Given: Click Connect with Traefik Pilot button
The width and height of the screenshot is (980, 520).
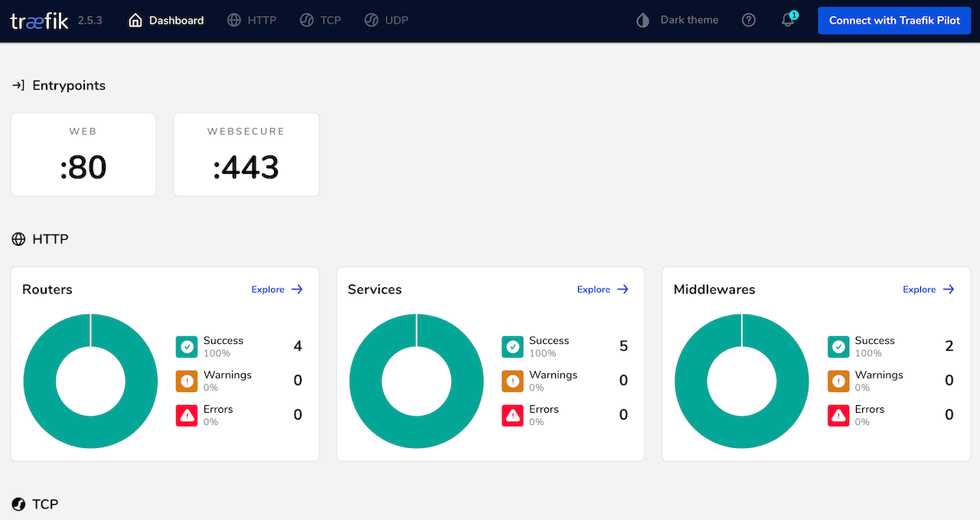Looking at the screenshot, I should 894,21.
